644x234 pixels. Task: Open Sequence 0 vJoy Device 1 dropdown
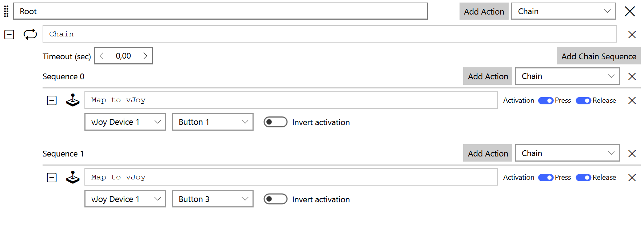(125, 122)
